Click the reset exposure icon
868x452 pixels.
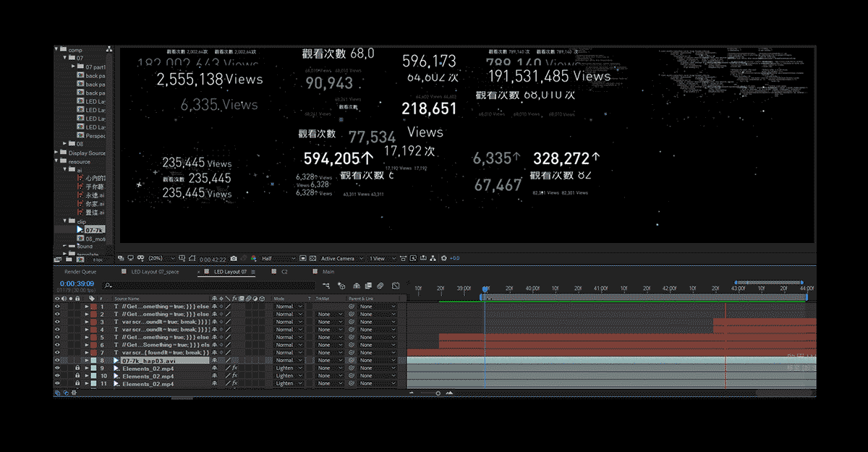444,258
